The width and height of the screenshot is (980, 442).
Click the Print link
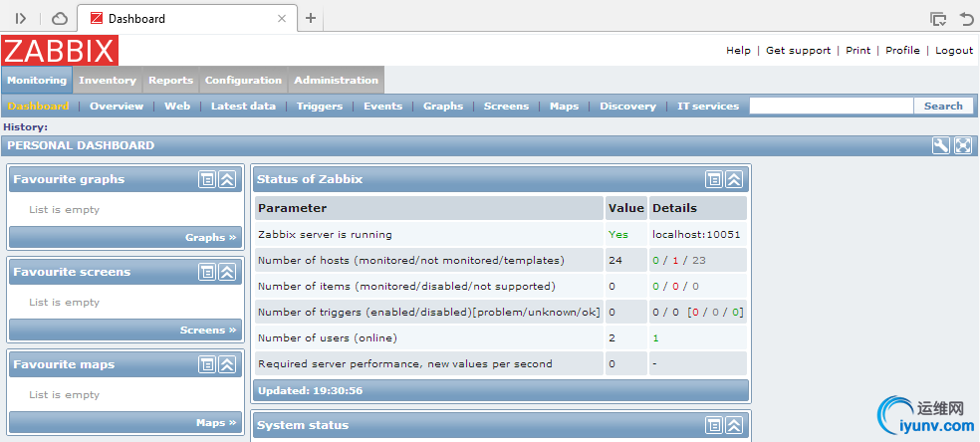tap(858, 51)
